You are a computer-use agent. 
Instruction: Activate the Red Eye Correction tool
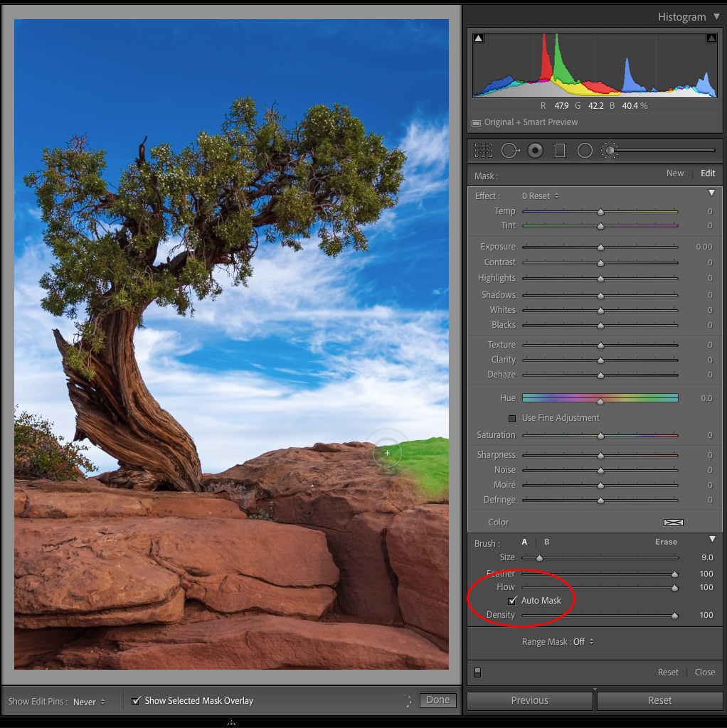click(536, 150)
